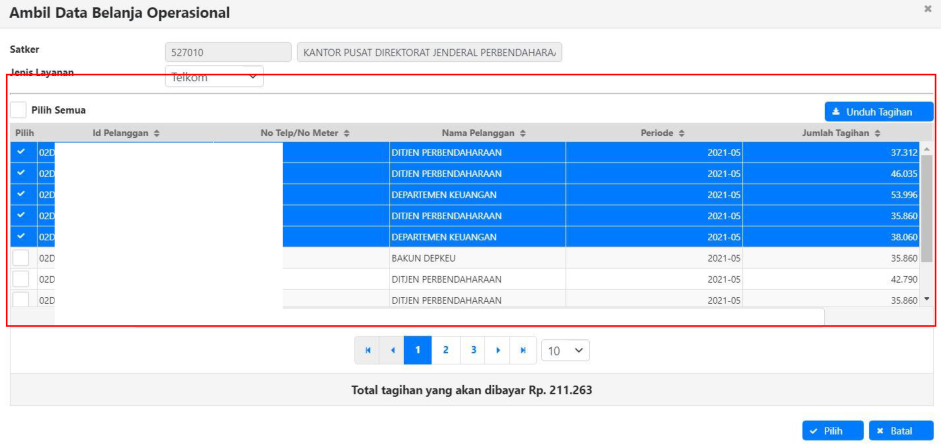Click the Unduh Tagihan button
The image size is (941, 447).
click(x=878, y=112)
